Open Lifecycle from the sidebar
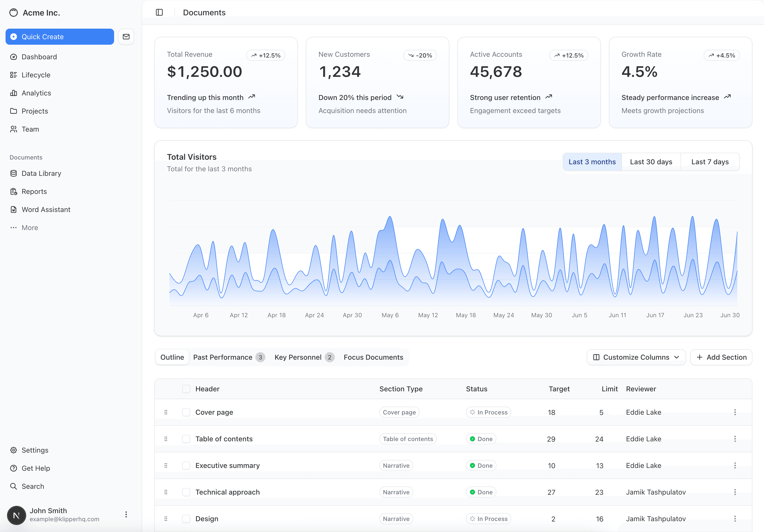The image size is (764, 532). click(36, 75)
